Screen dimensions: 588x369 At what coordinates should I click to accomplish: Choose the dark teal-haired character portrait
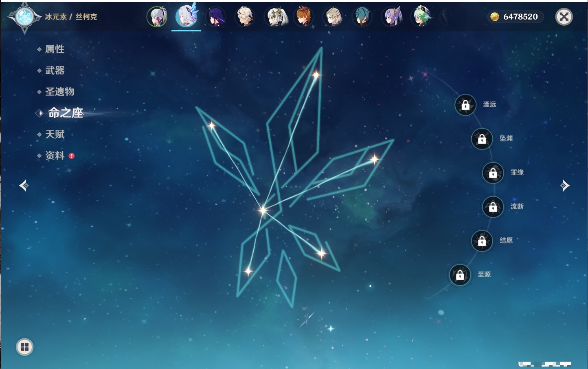click(x=362, y=17)
